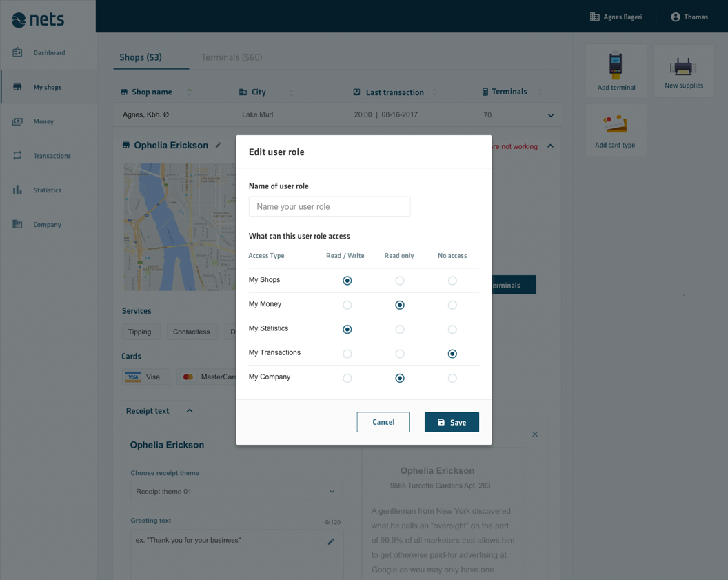Screen dimensions: 728x580
Task: Click the nets logo
Action: tap(38, 19)
